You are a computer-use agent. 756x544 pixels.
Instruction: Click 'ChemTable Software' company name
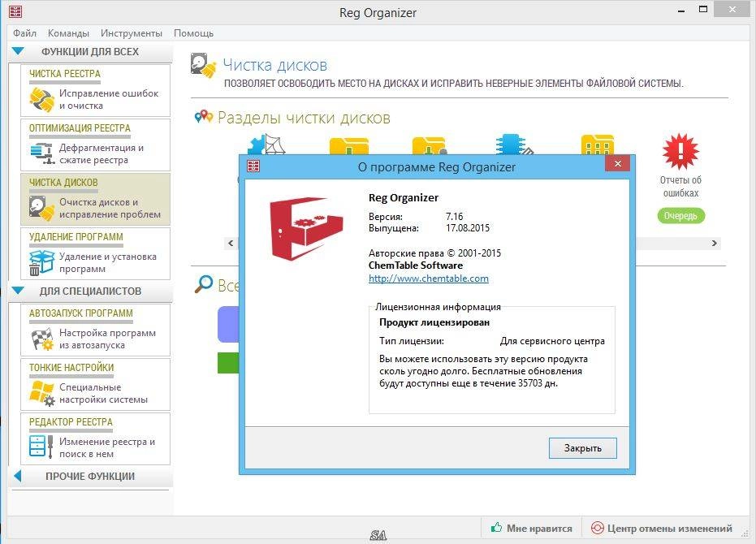click(416, 266)
